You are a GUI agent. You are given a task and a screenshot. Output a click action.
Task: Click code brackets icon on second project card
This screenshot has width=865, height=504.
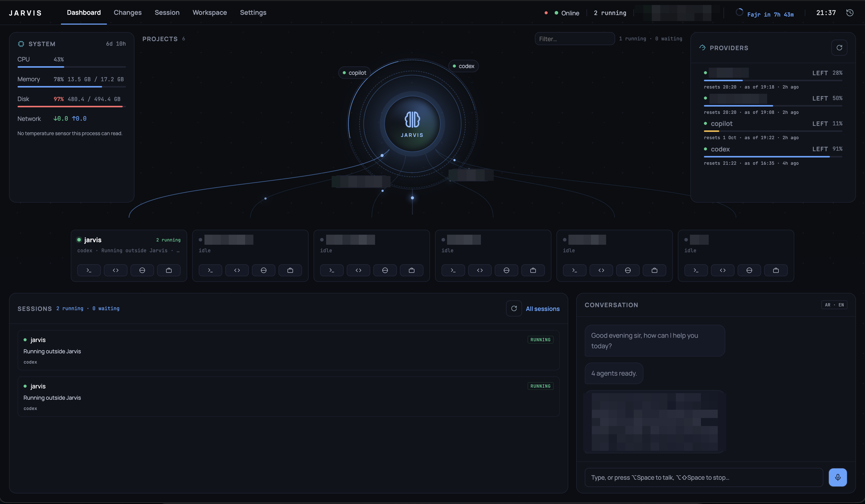pos(237,270)
